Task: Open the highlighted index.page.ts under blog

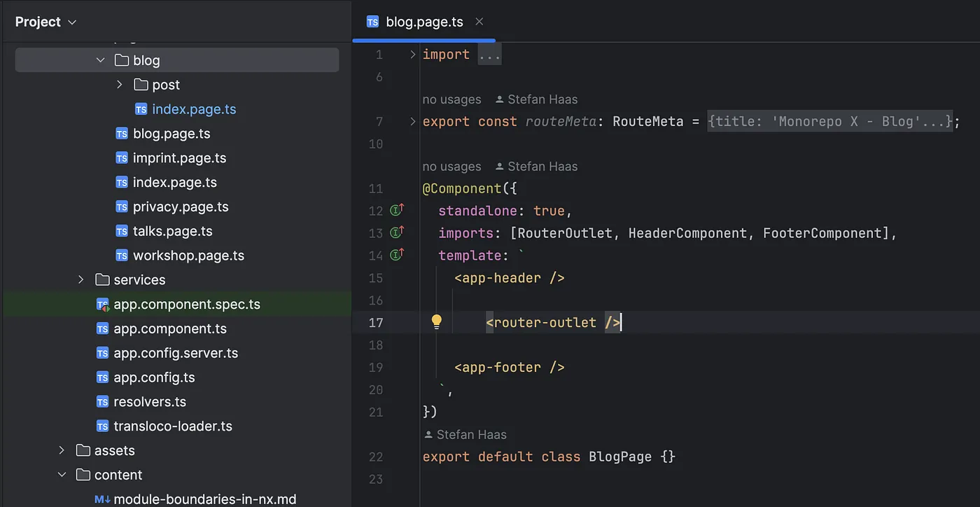Action: click(194, 109)
